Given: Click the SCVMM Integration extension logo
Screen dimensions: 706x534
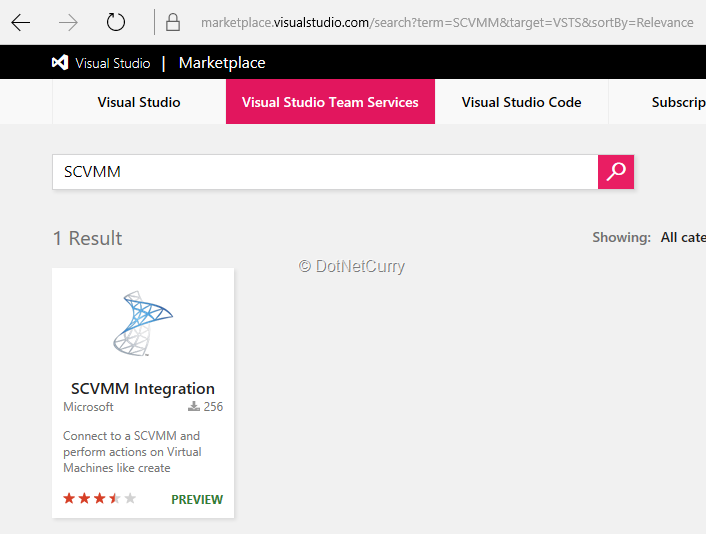Looking at the screenshot, I should click(x=143, y=323).
